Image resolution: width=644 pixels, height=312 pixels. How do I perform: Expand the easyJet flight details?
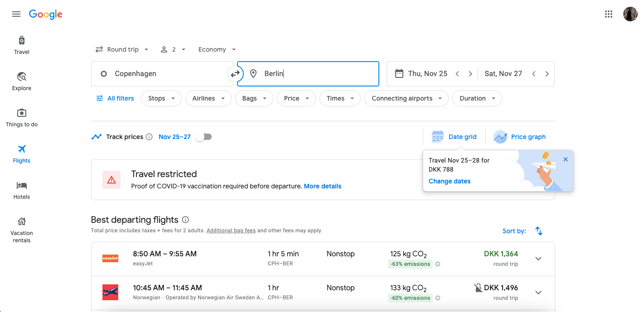(538, 259)
